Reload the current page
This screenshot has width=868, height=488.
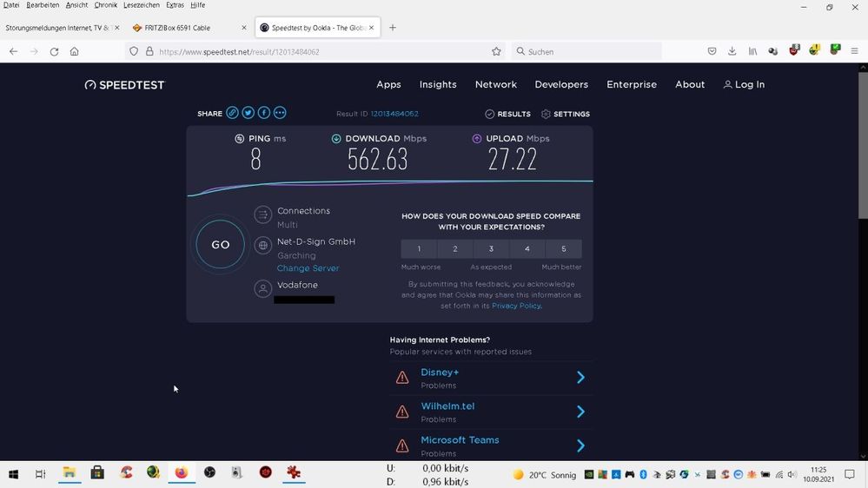54,51
